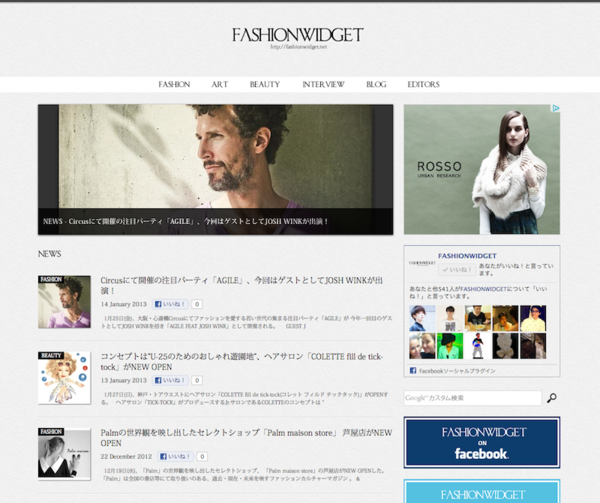600x503 pixels.
Task: Open the Circus AGILE Josh Wink article title
Action: pyautogui.click(x=241, y=285)
